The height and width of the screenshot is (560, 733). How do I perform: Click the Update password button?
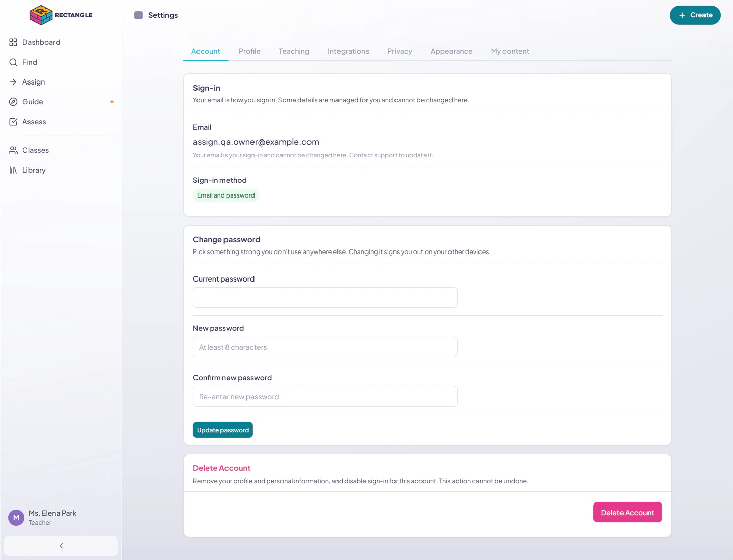click(223, 430)
